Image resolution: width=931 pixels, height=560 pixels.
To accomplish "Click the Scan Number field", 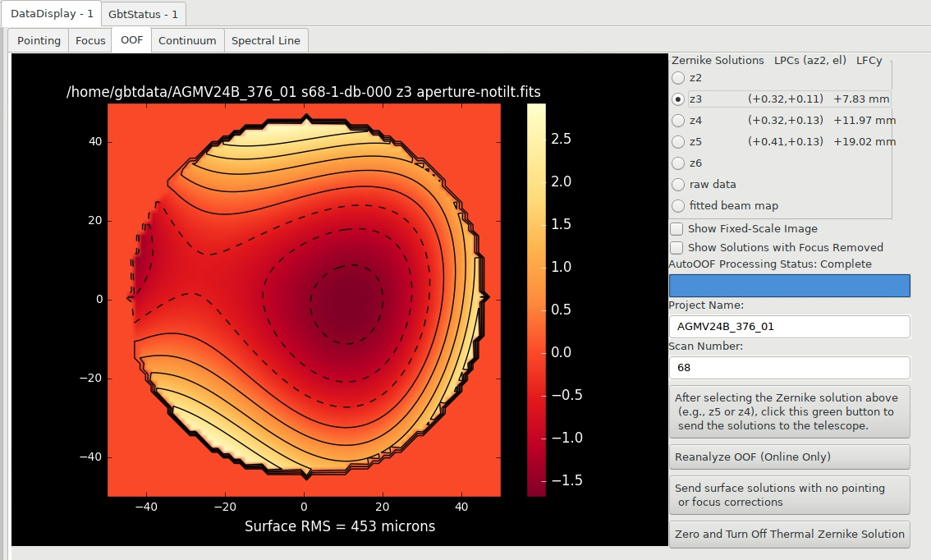I will (x=789, y=368).
